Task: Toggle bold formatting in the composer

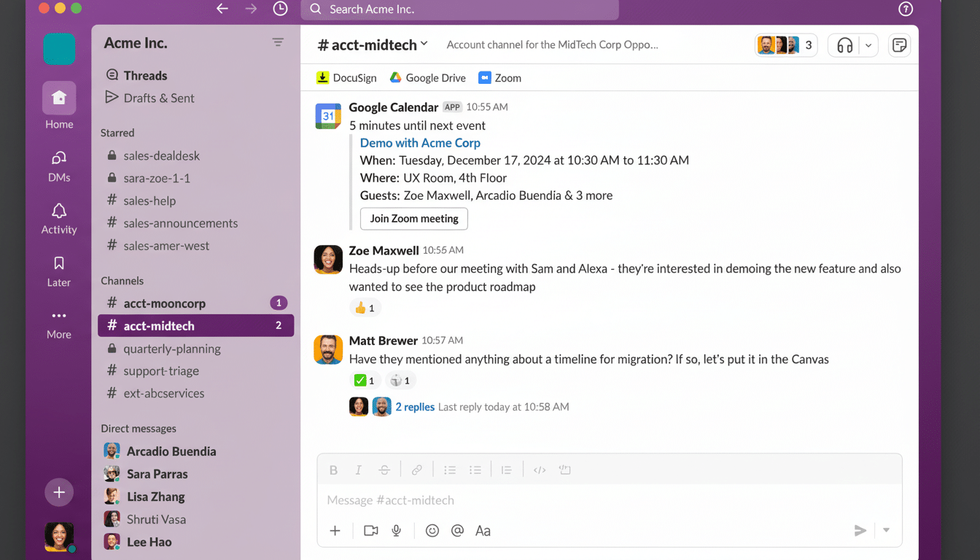Action: pyautogui.click(x=333, y=470)
